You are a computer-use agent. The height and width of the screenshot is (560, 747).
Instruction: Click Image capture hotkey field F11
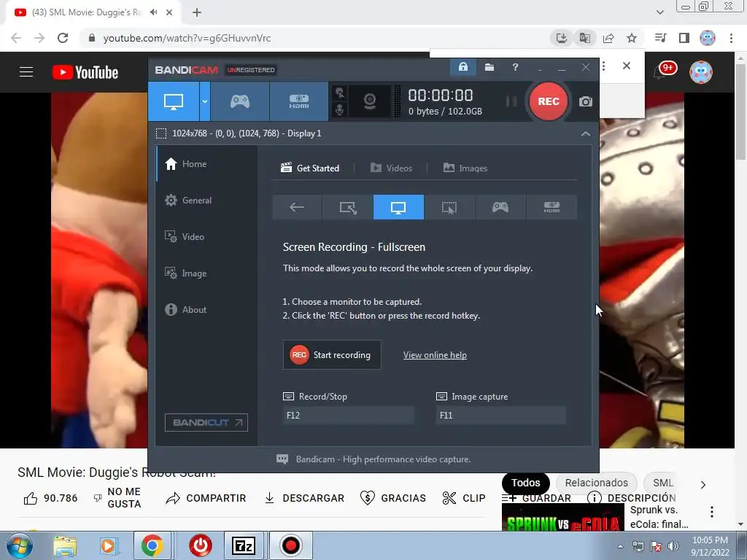(x=501, y=415)
